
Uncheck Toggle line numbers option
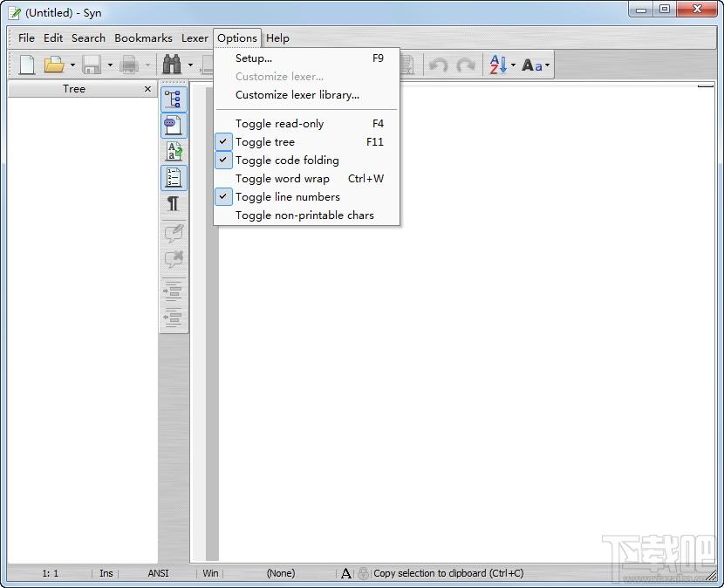coord(287,197)
